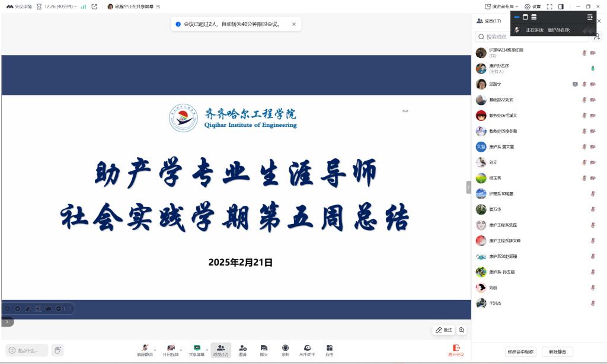Open 设置 settings in top bar
607x364 pixels.
click(x=532, y=7)
